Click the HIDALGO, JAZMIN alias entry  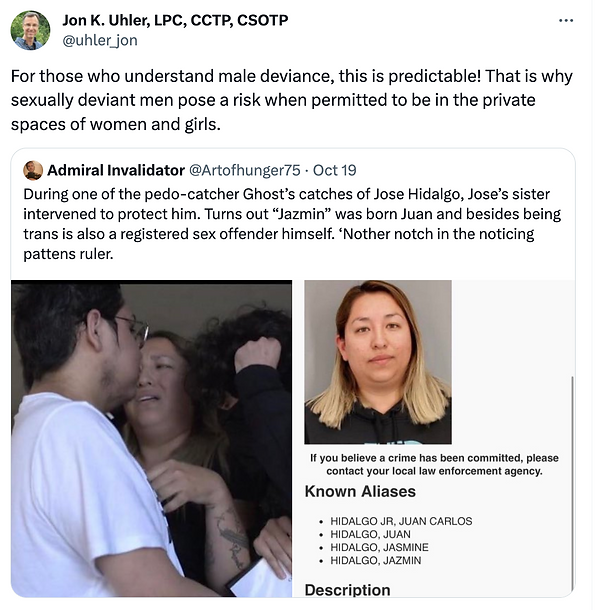point(375,560)
